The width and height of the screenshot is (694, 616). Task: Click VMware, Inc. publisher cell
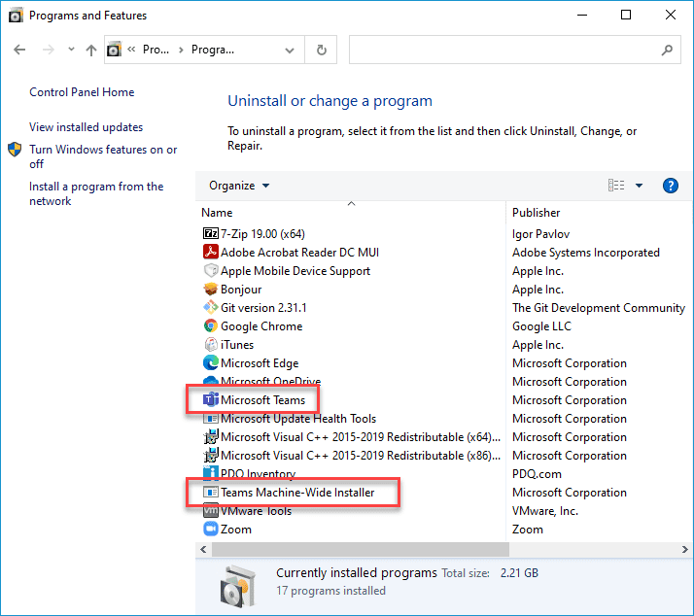click(x=545, y=511)
